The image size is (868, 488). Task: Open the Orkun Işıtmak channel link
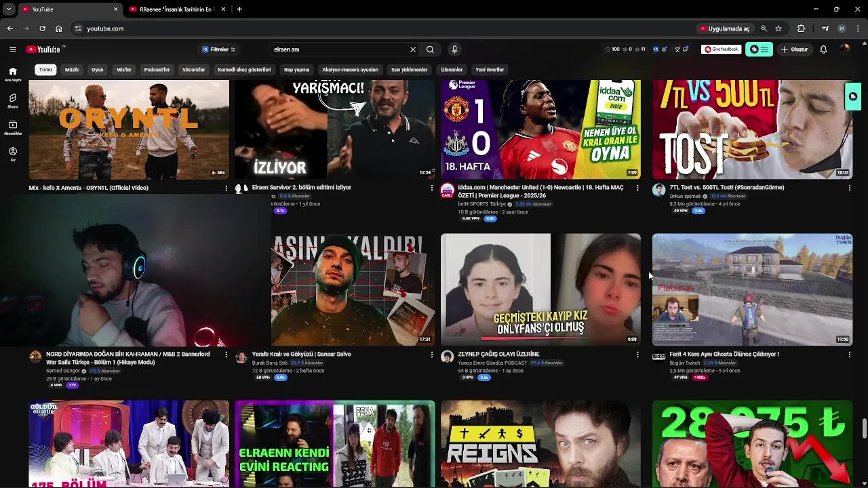click(x=685, y=196)
